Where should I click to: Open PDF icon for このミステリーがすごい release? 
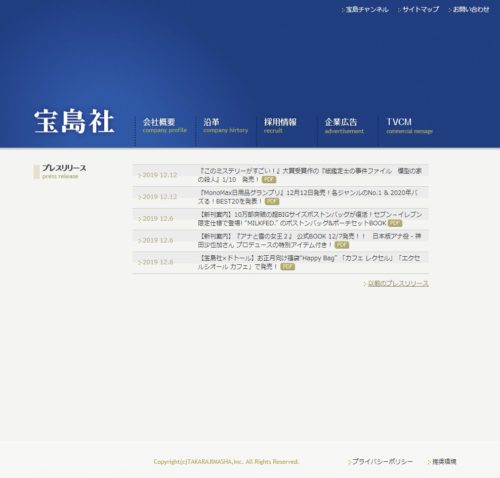pyautogui.click(x=269, y=180)
